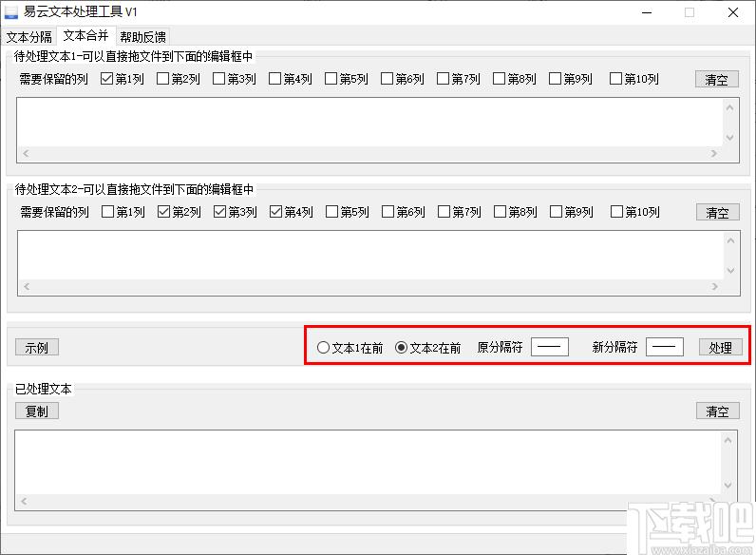Viewport: 756px width, 555px height.
Task: Select the 文本合并 tab
Action: pos(85,36)
